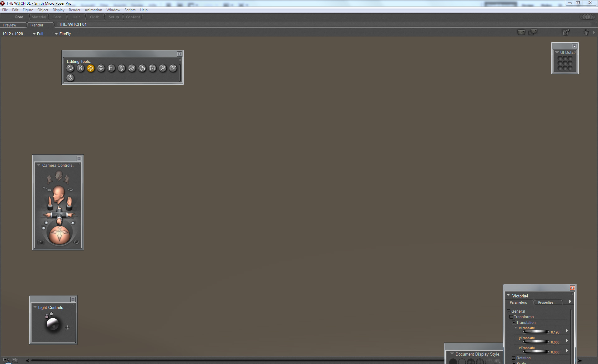Select the Translate/Pull tool
The height and width of the screenshot is (364, 598).
pyautogui.click(x=91, y=68)
